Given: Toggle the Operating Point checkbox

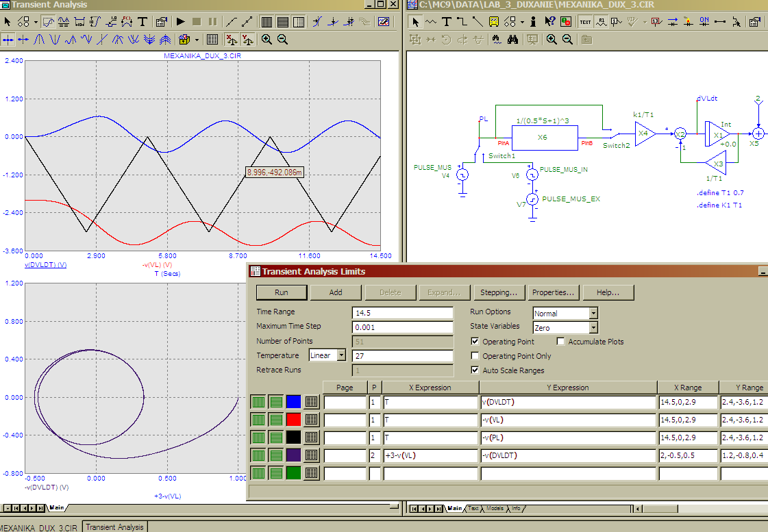Looking at the screenshot, I should (x=475, y=341).
